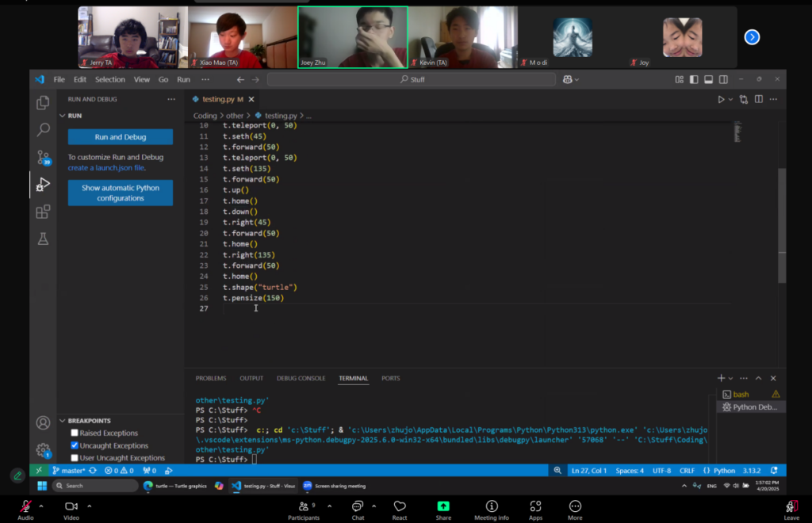Viewport: 812px width, 523px height.
Task: Switch to the PROBLEMS tab
Action: pos(211,378)
